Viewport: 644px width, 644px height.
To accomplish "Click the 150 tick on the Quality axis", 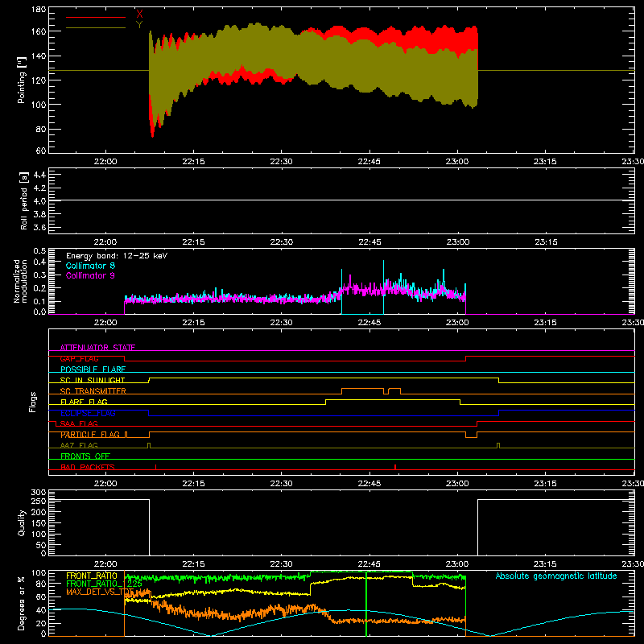I will 39,523.
